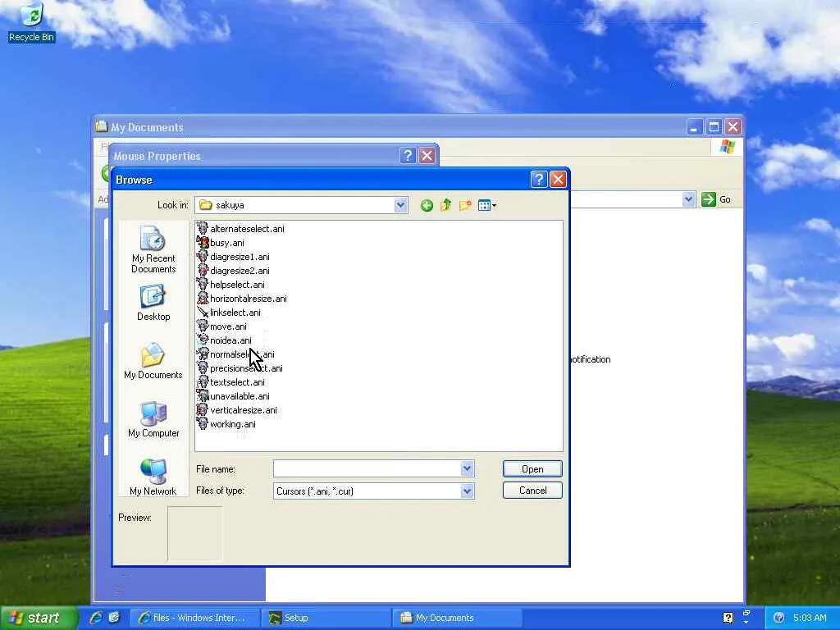Image resolution: width=840 pixels, height=630 pixels.
Task: Go up one folder level in Browse
Action: (x=445, y=205)
